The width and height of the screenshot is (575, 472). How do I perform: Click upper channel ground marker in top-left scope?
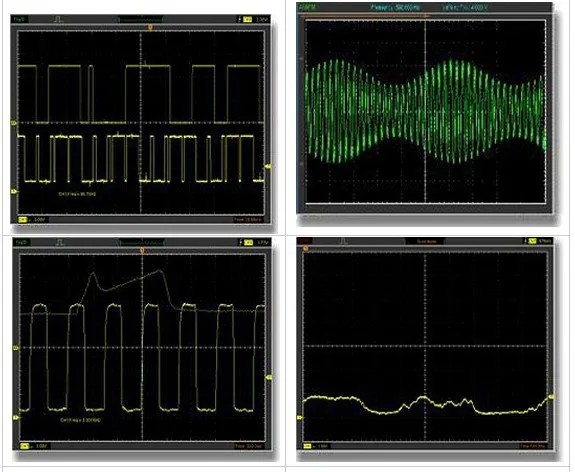coord(14,123)
